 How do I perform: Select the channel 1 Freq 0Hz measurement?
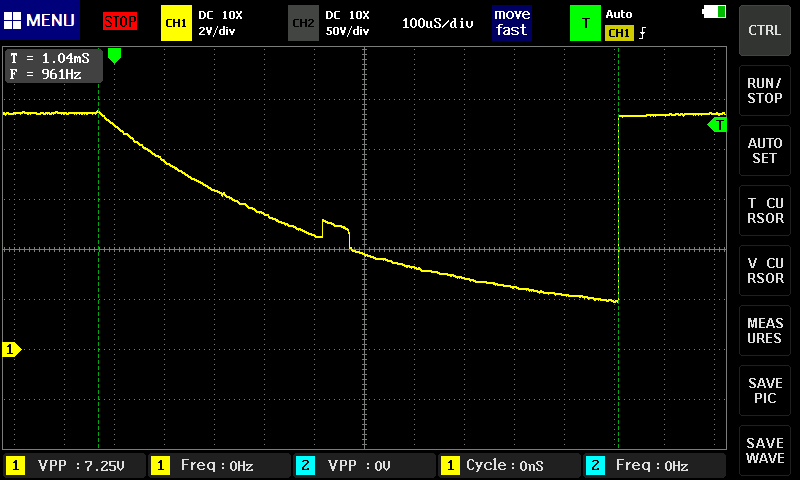point(219,465)
